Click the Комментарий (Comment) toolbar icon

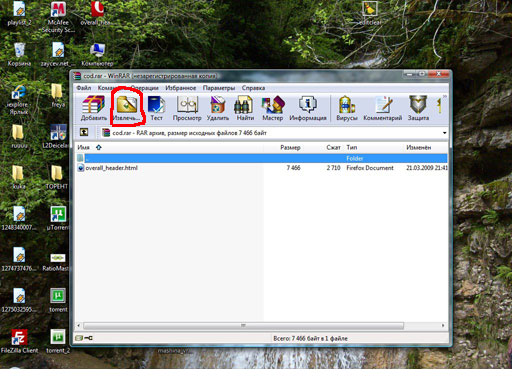pos(383,108)
